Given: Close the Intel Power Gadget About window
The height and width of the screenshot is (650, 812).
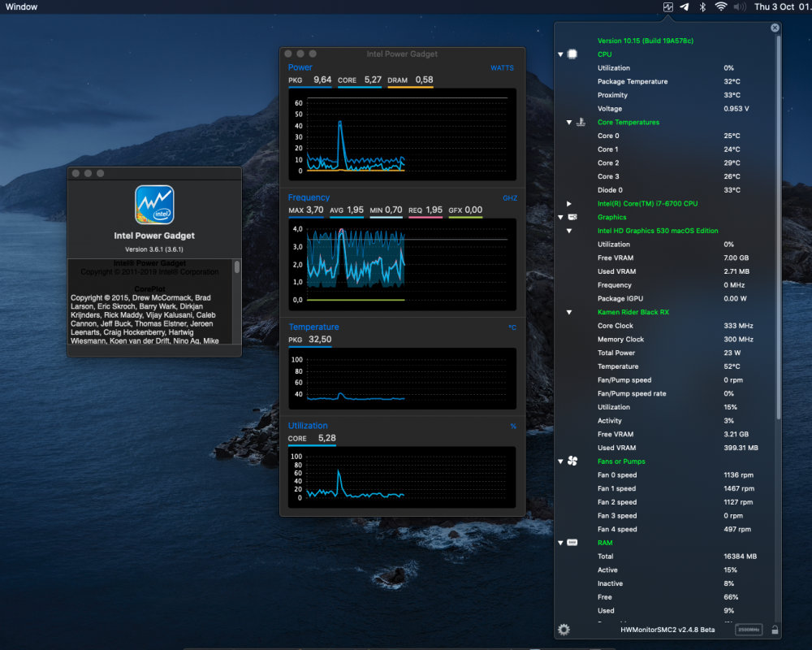Looking at the screenshot, I should coord(76,173).
